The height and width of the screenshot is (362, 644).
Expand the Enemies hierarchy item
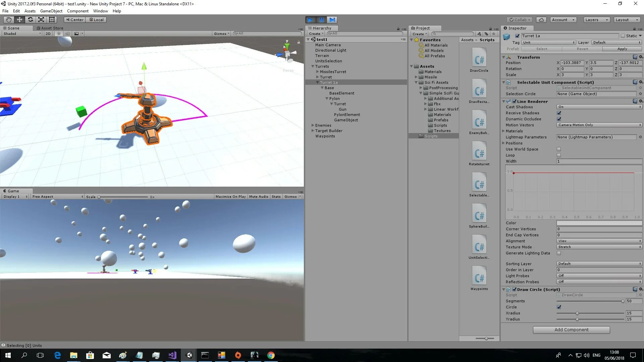[313, 125]
